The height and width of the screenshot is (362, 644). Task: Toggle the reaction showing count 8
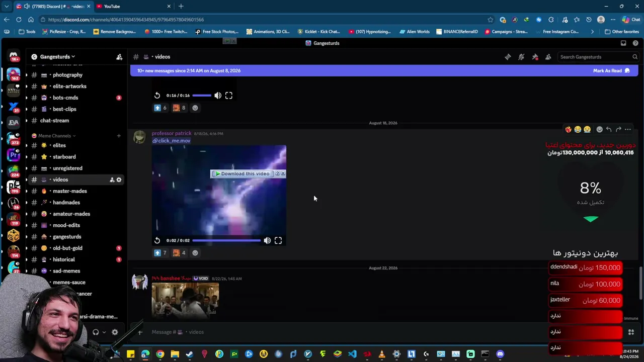[179, 108]
